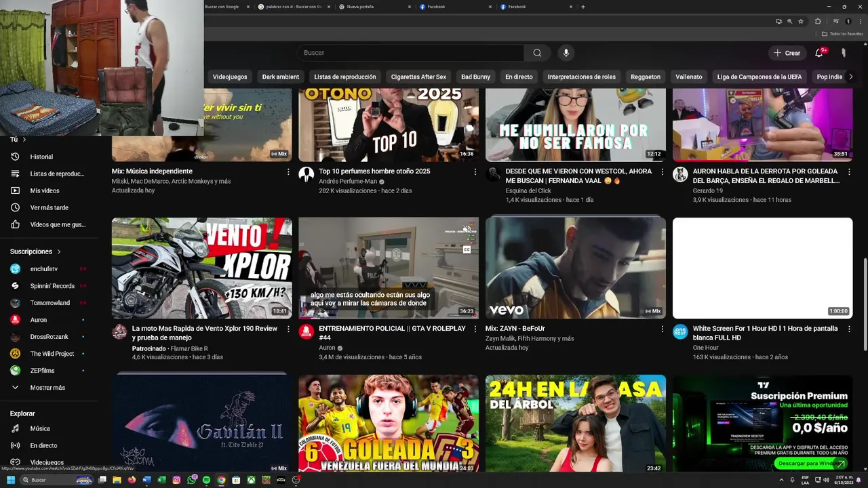The width and height of the screenshot is (868, 488).
Task: Open Spotify from the taskbar
Action: 206,480
